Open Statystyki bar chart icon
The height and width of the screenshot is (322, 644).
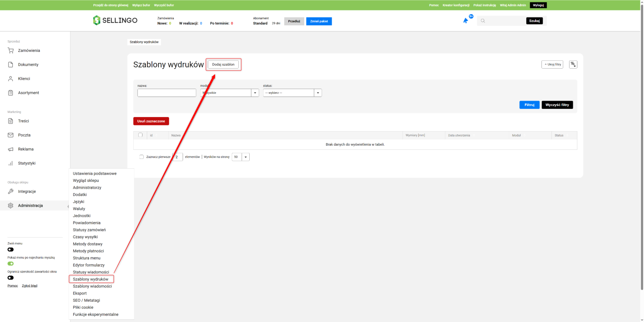click(11, 163)
